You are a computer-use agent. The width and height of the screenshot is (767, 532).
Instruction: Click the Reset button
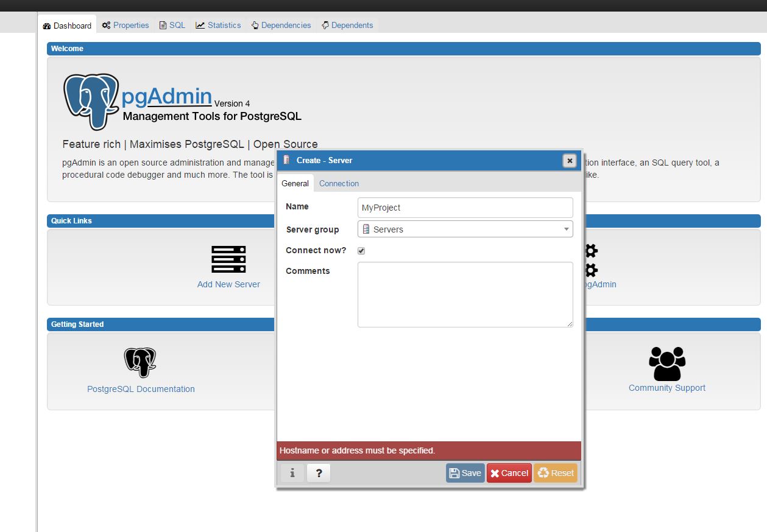(x=556, y=473)
